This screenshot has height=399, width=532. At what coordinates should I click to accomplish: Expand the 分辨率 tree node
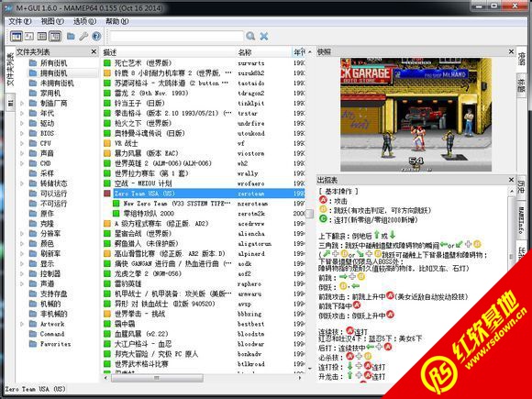point(22,233)
